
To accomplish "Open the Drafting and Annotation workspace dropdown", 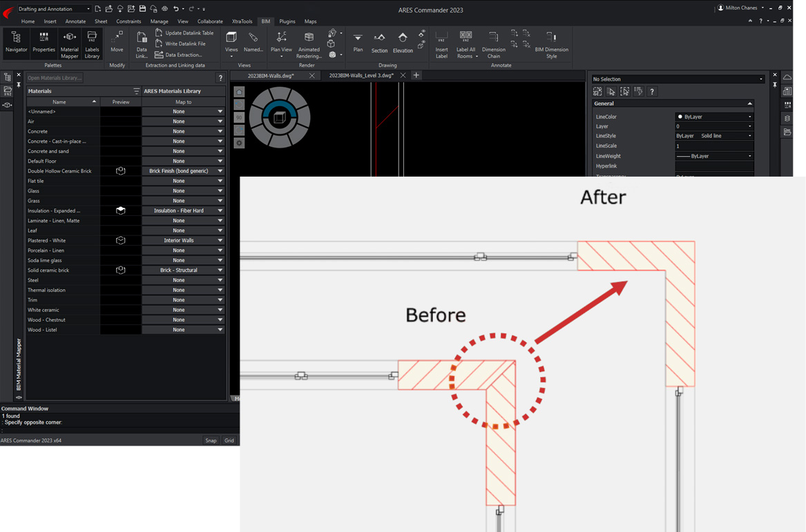I will pyautogui.click(x=54, y=9).
